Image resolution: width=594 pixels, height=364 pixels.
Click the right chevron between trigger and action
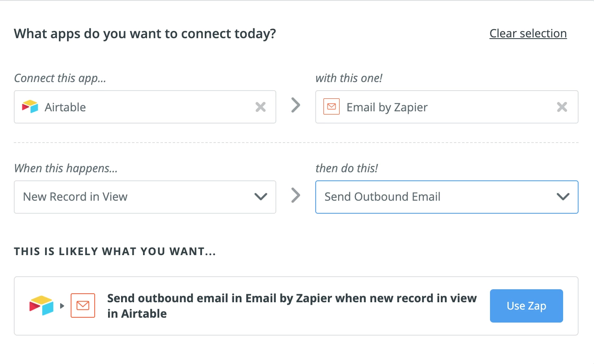click(x=296, y=195)
